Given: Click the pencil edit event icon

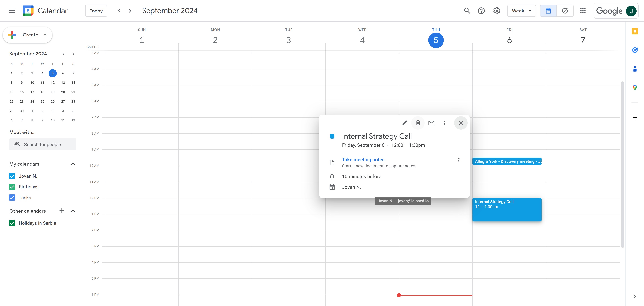Looking at the screenshot, I should tap(404, 123).
